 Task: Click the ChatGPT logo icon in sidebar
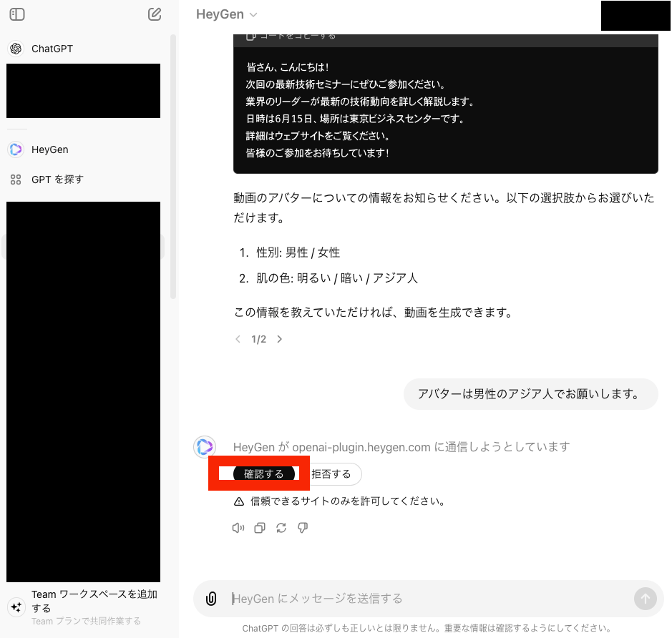16,49
